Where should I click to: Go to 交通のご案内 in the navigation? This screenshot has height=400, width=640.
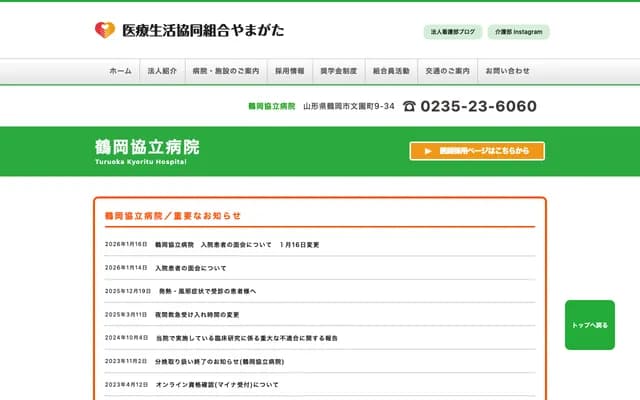(x=447, y=72)
